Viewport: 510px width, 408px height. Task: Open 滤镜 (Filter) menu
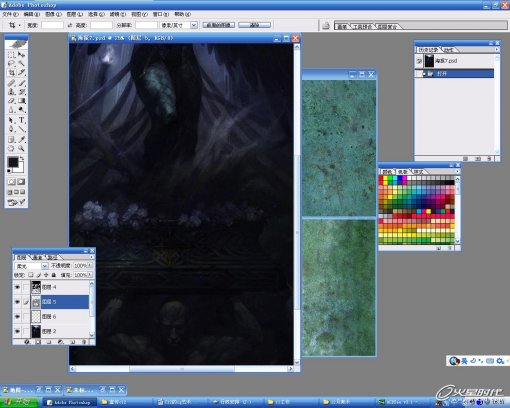click(x=118, y=14)
